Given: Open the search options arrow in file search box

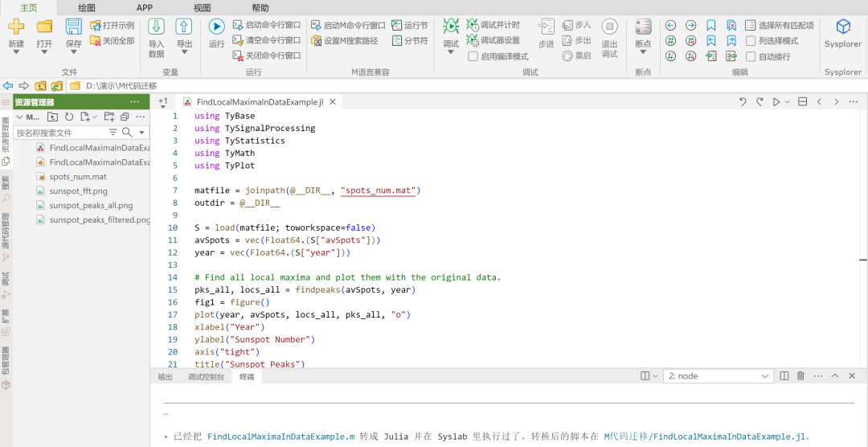Looking at the screenshot, I should [x=141, y=133].
